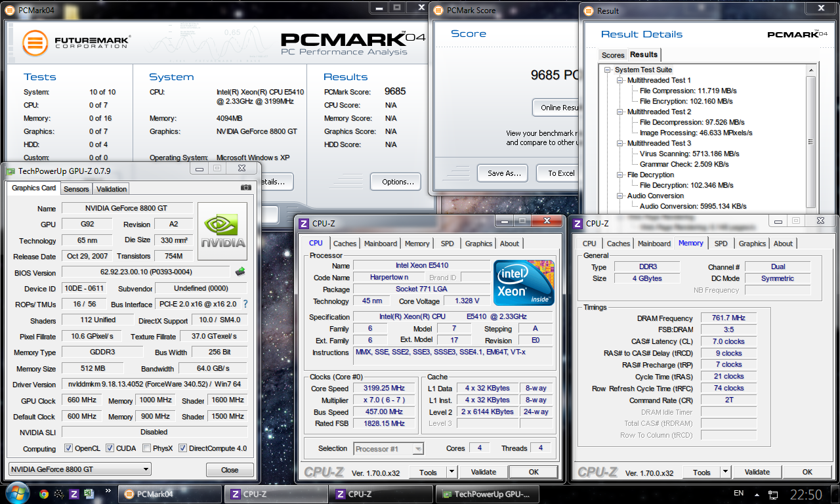The width and height of the screenshot is (840, 504).
Task: Collapse Audio Conversion tree node
Action: (x=621, y=196)
